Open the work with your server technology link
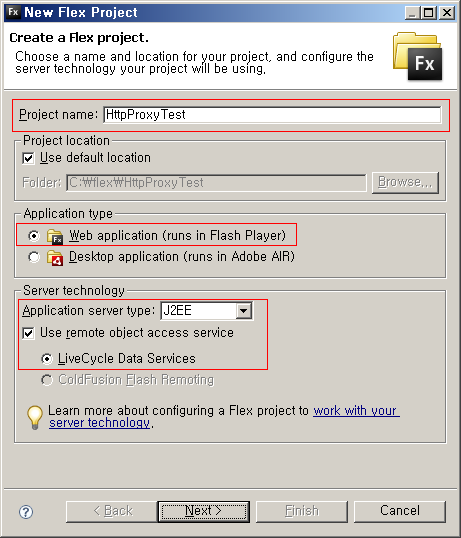The image size is (461, 538). coord(224,417)
